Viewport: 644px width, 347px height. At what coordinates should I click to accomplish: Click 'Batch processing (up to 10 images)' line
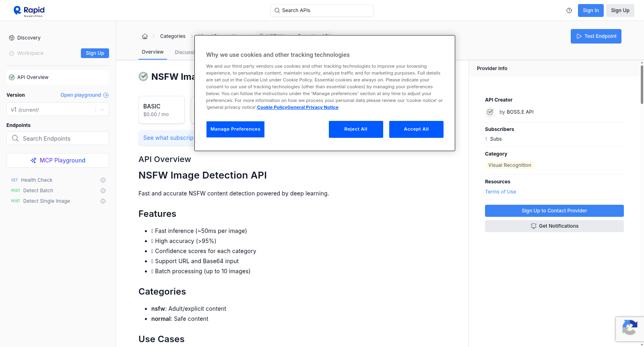pyautogui.click(x=201, y=271)
